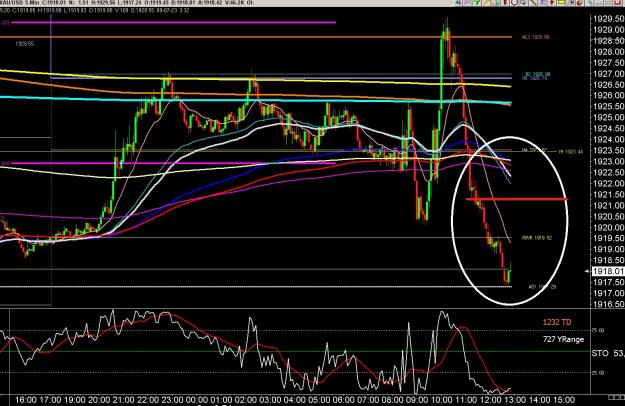Viewport: 625px width, 406px height.
Task: Click the chart scroll control at bottom-right corner
Action: pos(617,397)
